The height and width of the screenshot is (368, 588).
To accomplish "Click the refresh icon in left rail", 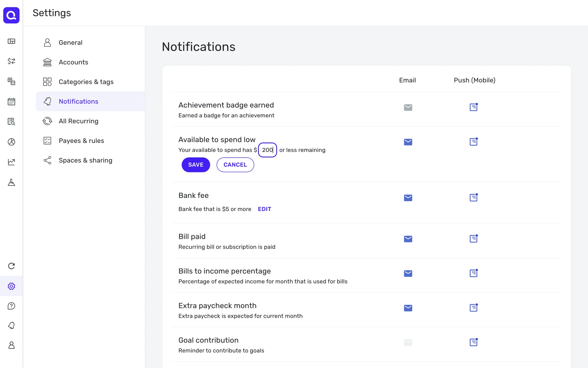I will 11,266.
